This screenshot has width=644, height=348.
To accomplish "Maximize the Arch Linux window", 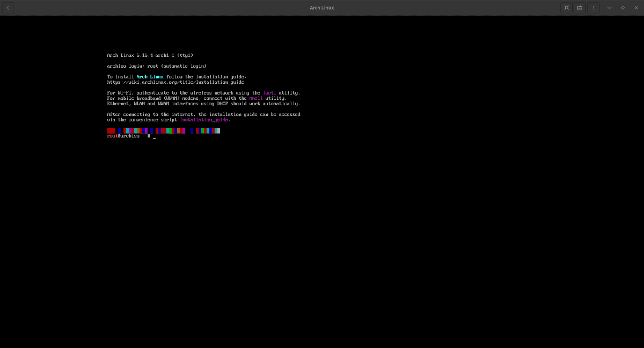I will [x=623, y=8].
